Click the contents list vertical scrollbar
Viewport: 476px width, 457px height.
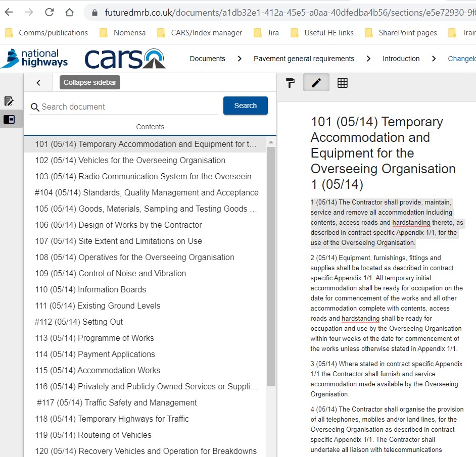tap(271, 263)
